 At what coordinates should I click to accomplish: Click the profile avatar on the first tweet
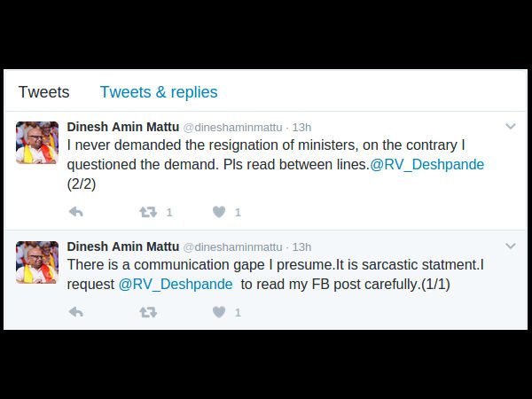[37, 143]
